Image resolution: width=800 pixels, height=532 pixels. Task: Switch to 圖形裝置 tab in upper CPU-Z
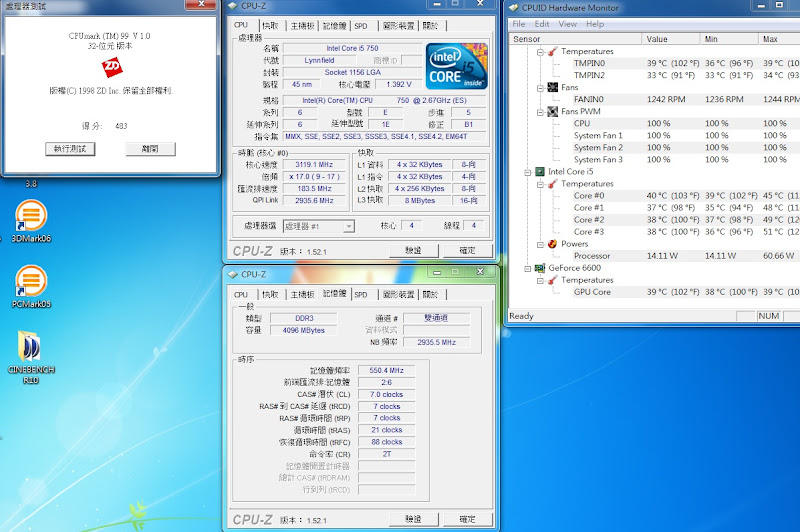pyautogui.click(x=398, y=26)
